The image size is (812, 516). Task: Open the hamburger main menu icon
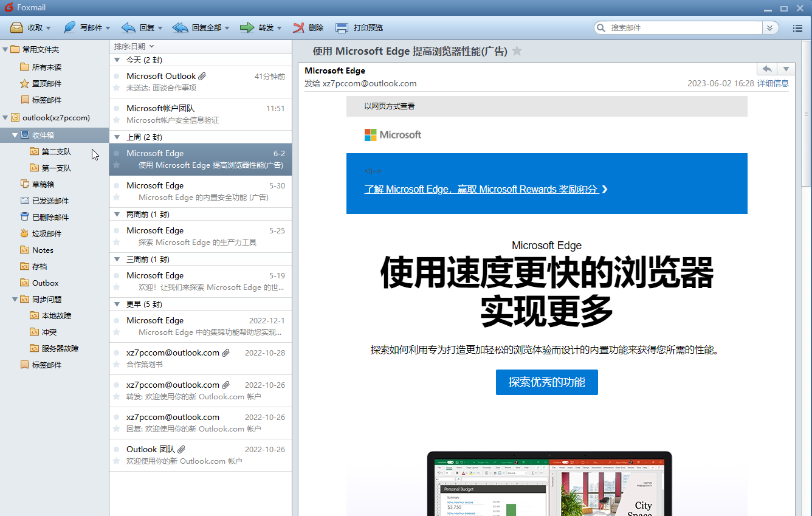click(x=798, y=28)
